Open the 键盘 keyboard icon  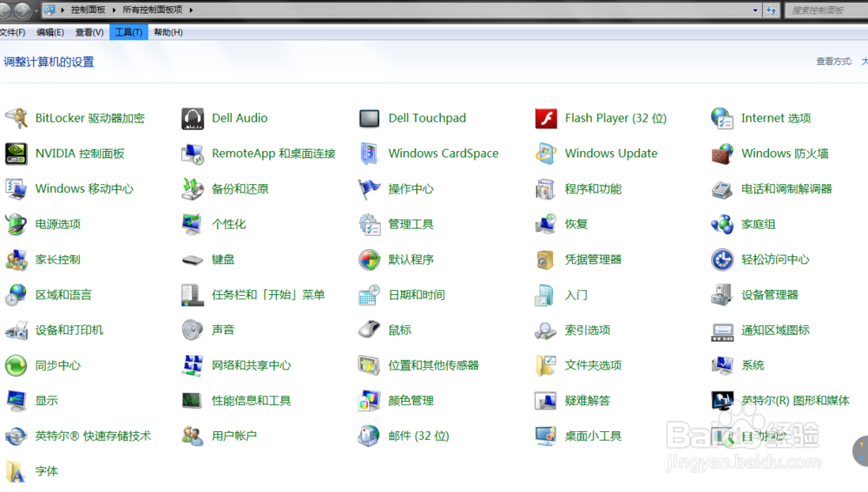pyautogui.click(x=193, y=259)
